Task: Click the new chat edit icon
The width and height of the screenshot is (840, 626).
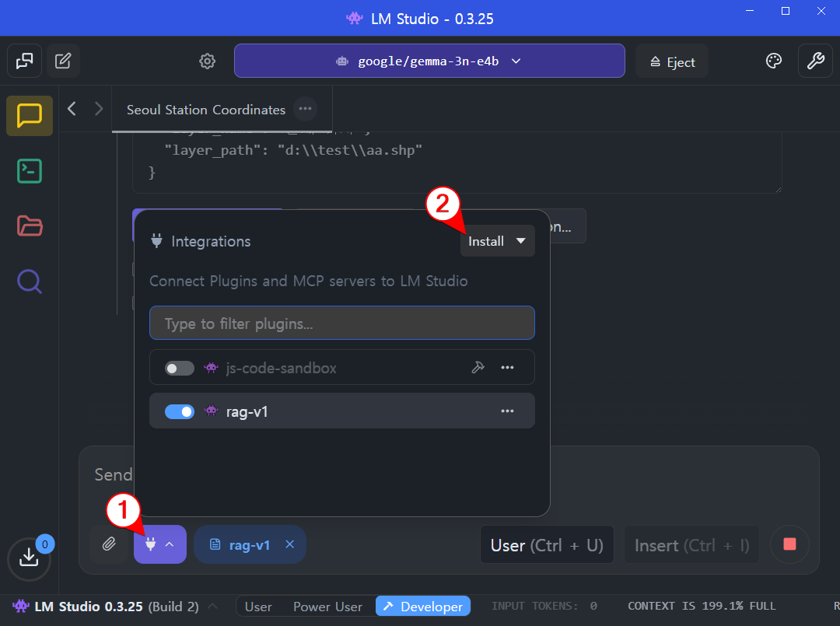Action: tap(64, 61)
